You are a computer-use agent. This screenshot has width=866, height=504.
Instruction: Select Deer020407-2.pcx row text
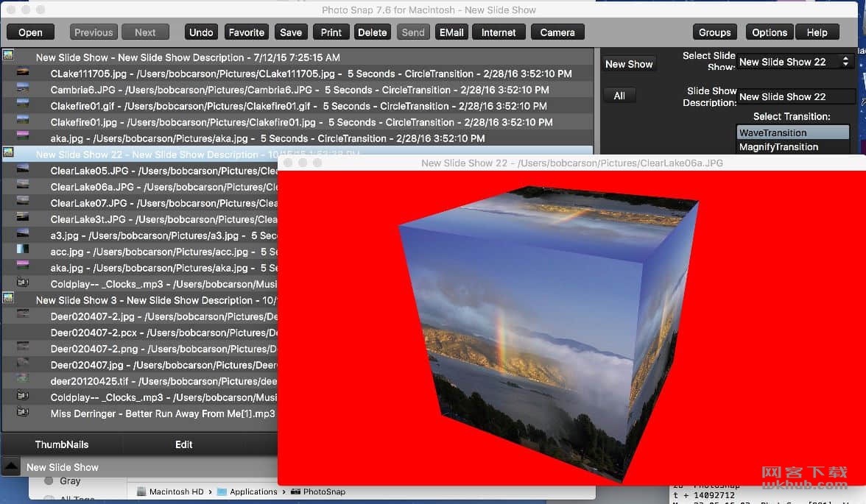[x=163, y=333]
